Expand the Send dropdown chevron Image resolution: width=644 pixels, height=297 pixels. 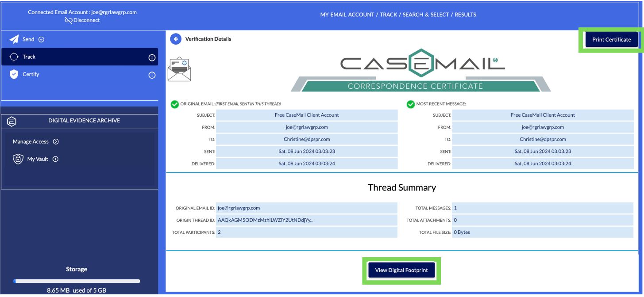coord(42,39)
